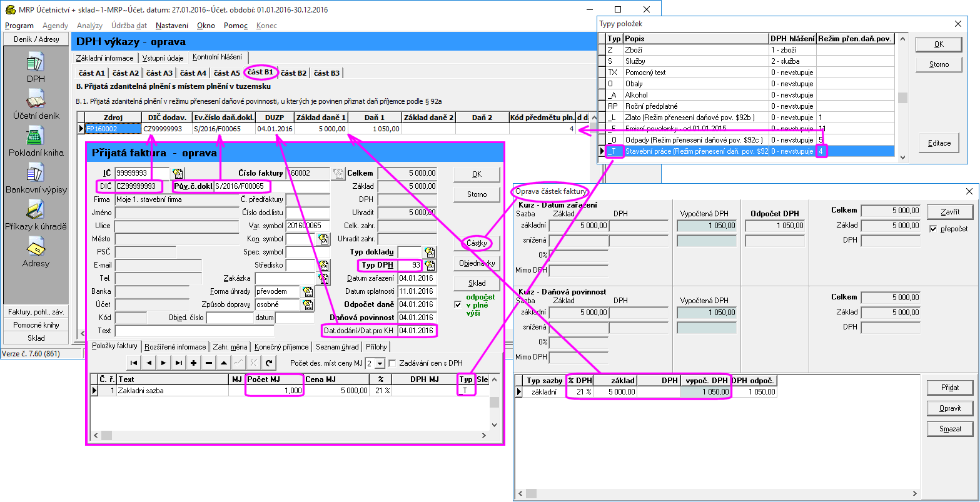Viewport: 980px width, 502px height.
Task: Open Účetní deník from the sidebar
Action: (36, 99)
